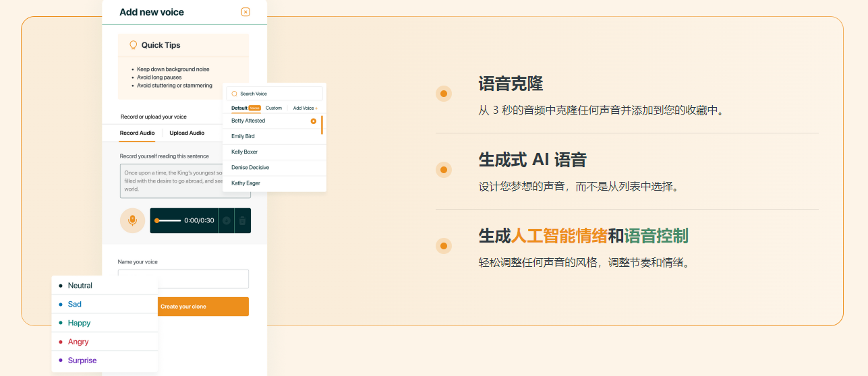Close the Add new voice dialog
Viewport: 868px width, 376px height.
click(245, 12)
